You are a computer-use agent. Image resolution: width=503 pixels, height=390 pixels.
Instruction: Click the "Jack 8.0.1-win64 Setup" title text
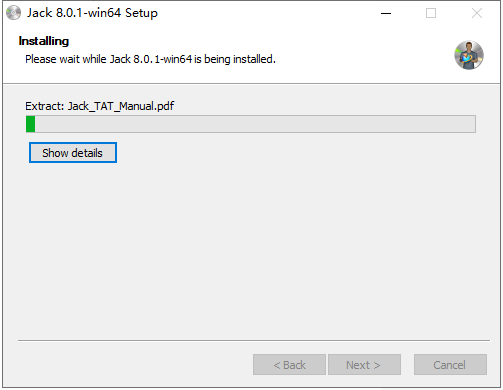coord(92,13)
